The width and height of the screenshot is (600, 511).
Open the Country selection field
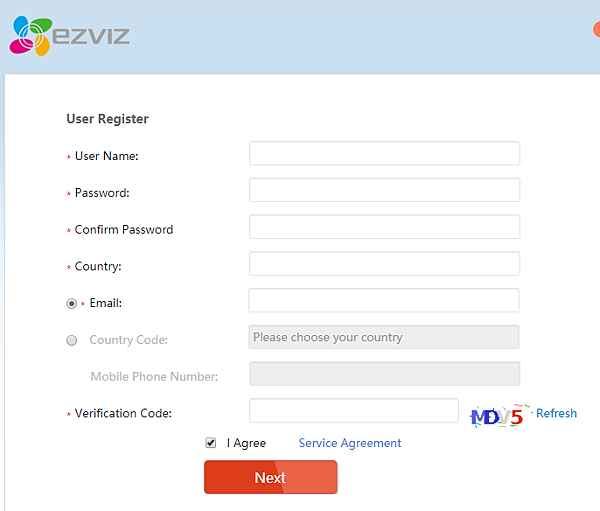point(384,263)
